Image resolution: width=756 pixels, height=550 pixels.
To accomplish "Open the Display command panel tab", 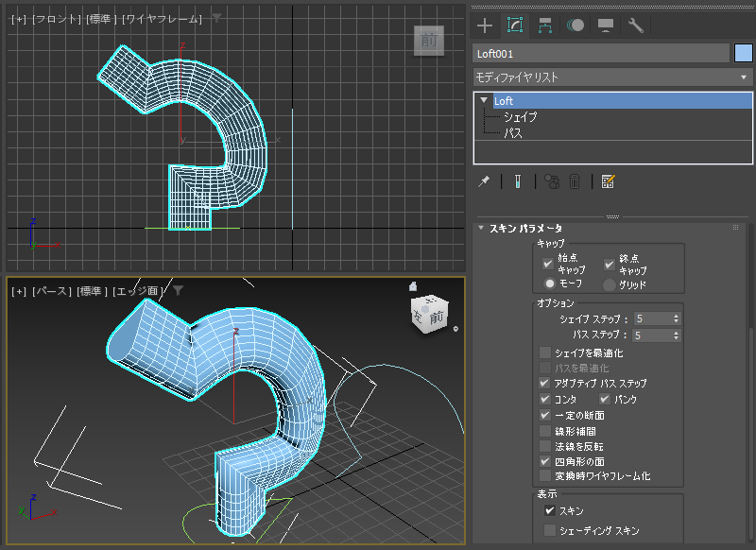I will 606,26.
